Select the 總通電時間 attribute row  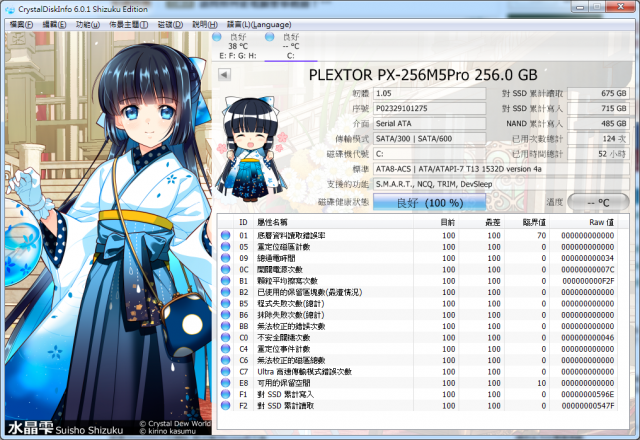(417, 258)
